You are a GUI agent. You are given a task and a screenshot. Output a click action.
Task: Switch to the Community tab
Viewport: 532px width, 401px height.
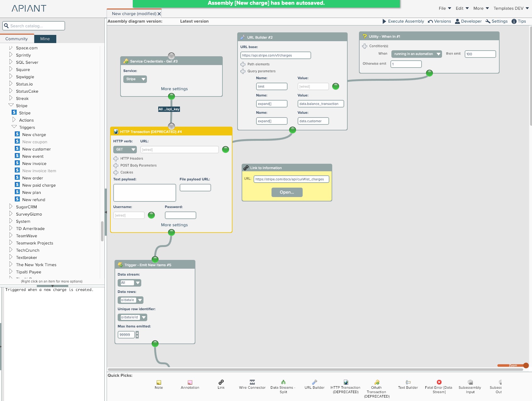(x=16, y=39)
